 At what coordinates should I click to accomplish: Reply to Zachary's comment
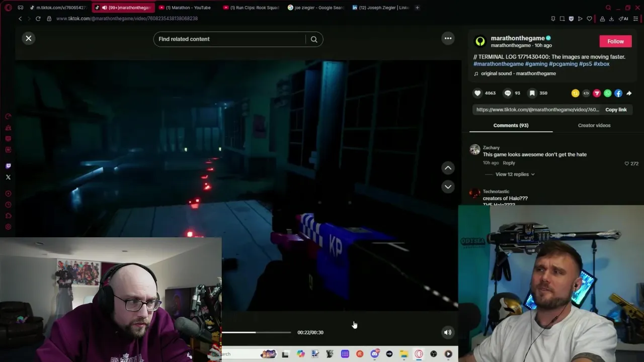pyautogui.click(x=509, y=163)
